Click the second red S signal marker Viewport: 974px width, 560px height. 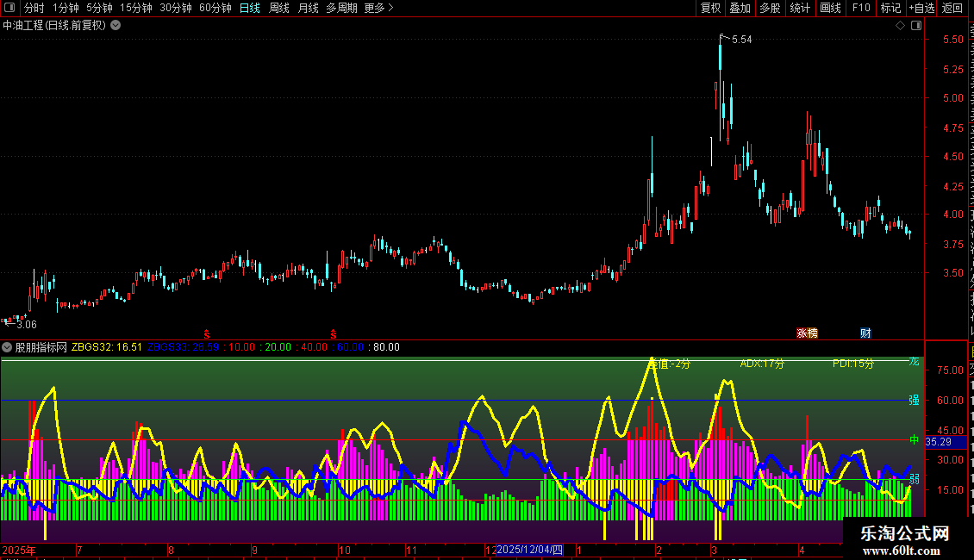click(334, 334)
